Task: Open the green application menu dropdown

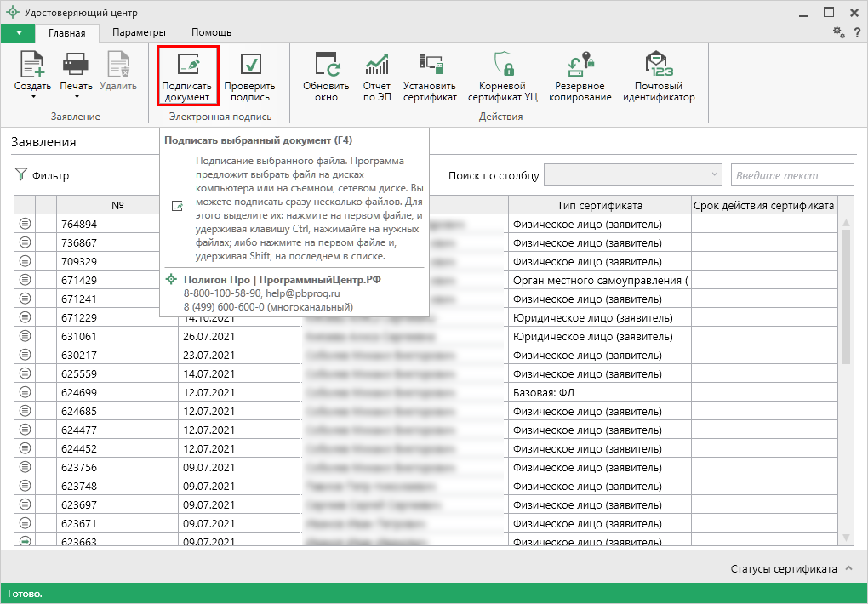Action: [19, 32]
